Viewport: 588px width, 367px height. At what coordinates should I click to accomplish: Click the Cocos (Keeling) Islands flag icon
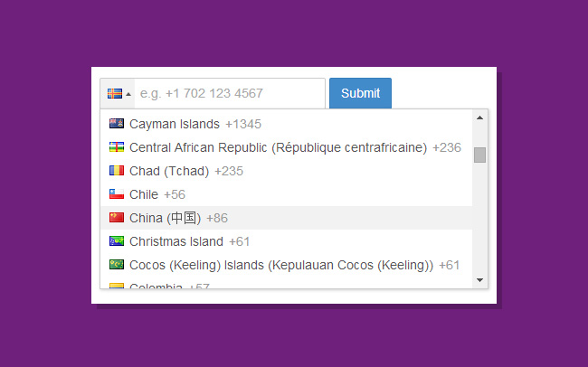tap(116, 265)
